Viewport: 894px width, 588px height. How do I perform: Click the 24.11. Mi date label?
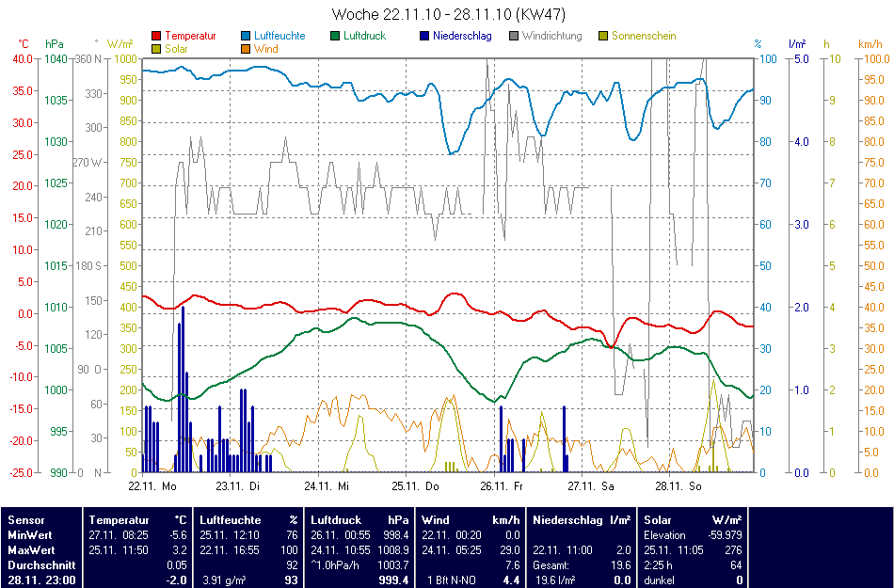tap(327, 486)
